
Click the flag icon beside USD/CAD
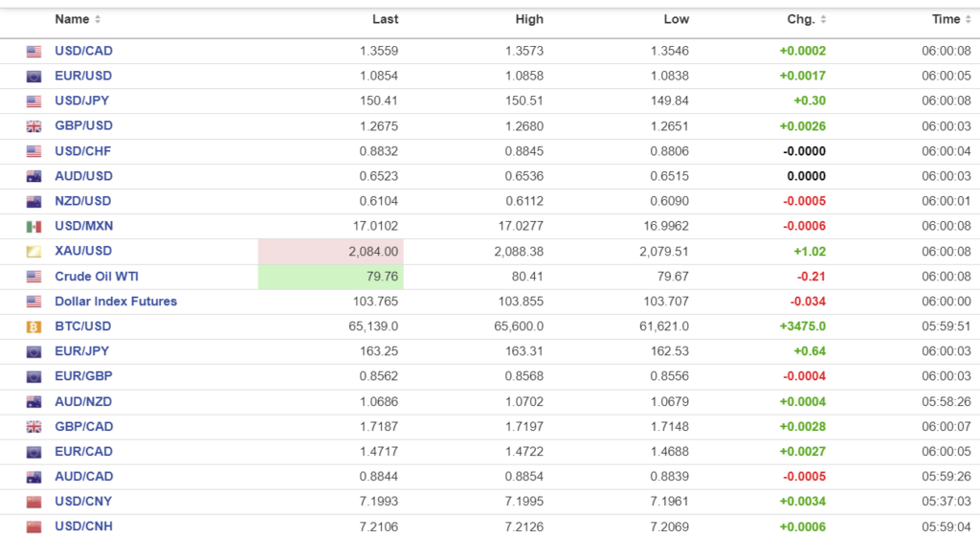click(x=34, y=52)
